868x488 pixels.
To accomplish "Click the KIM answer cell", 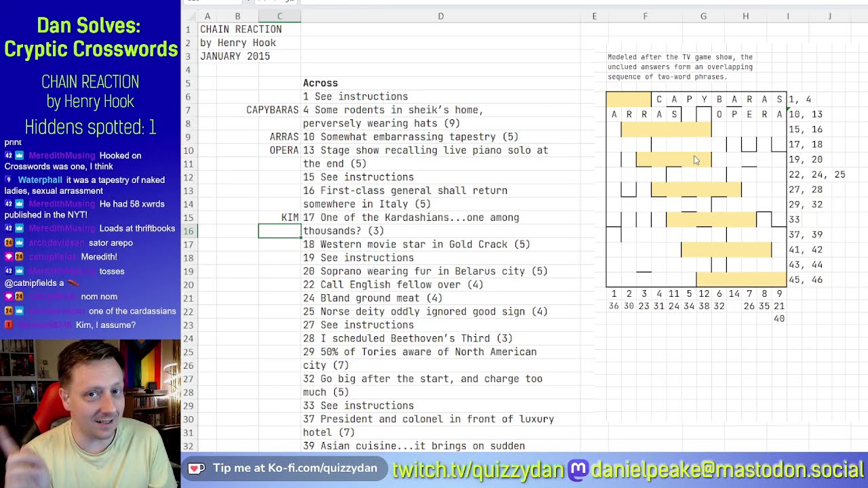I will pos(290,218).
